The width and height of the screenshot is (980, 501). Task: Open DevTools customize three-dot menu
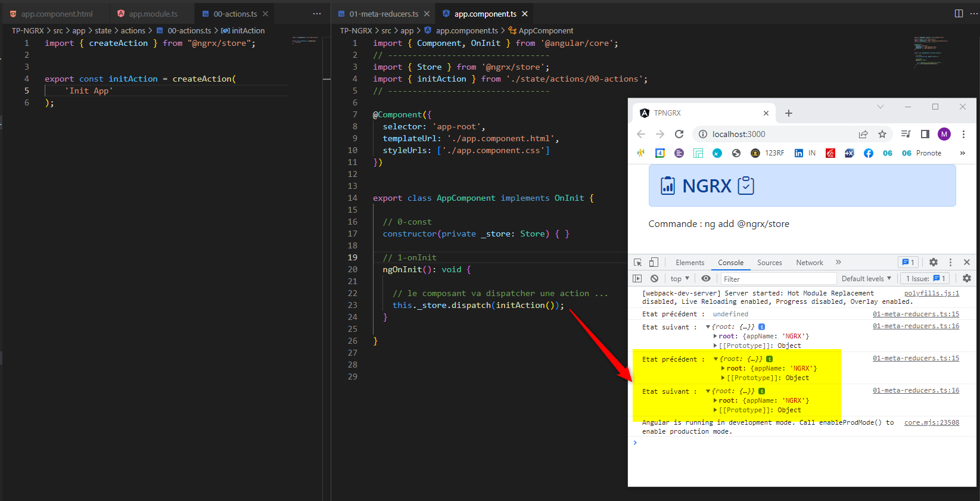(x=950, y=262)
